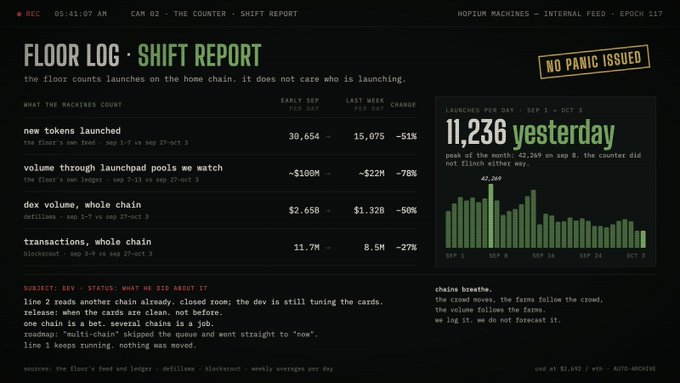The image size is (680, 383).
Task: Click the $2.65B value
Action: click(x=304, y=210)
